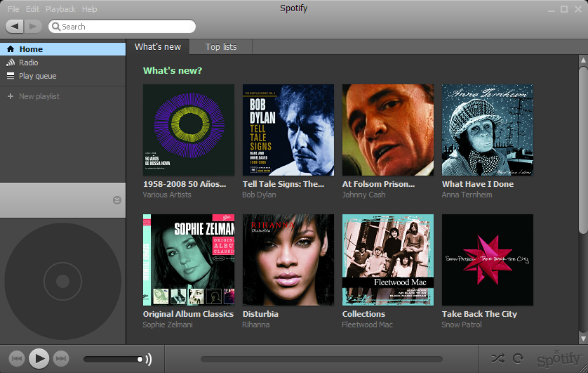Click the plus icon beside New playlist
This screenshot has height=373, width=588.
[x=11, y=96]
